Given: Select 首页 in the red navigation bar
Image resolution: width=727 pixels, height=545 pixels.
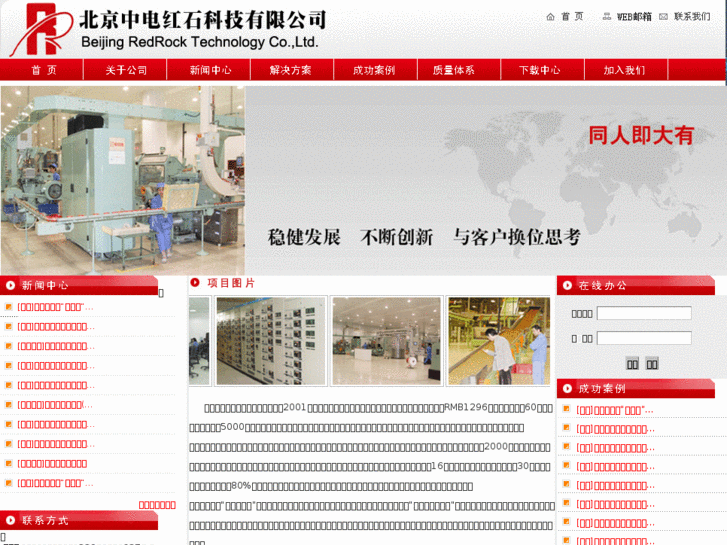Looking at the screenshot, I should (44, 70).
